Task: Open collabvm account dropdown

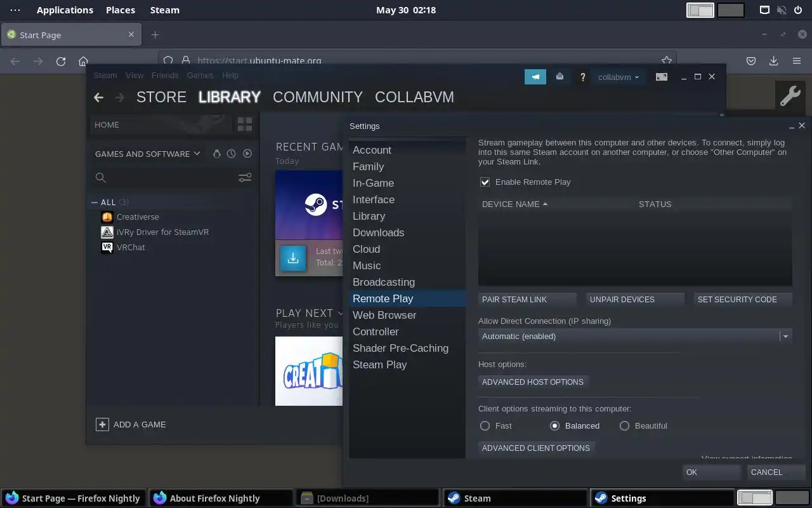Action: [x=619, y=77]
